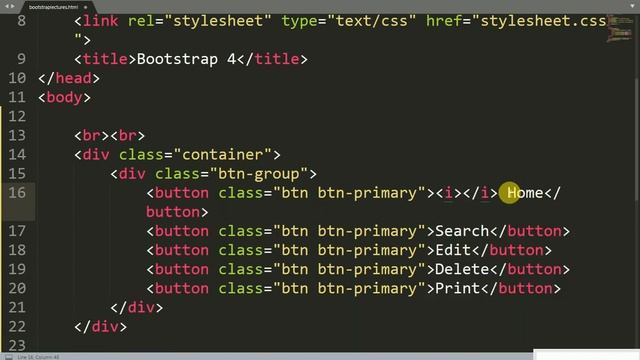Click the "Bootstrap 4" title text
Viewport: 640px width, 360px height.
tap(187, 59)
